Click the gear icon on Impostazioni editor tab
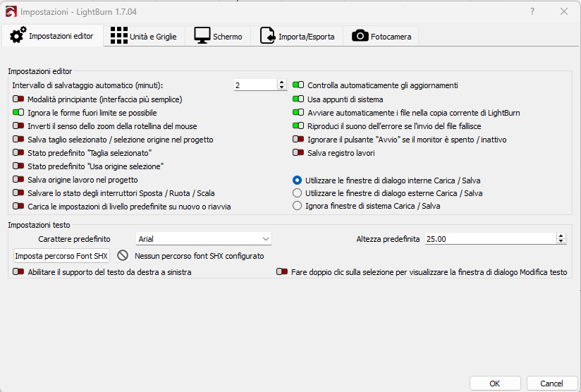This screenshot has width=581, height=392. (x=16, y=35)
